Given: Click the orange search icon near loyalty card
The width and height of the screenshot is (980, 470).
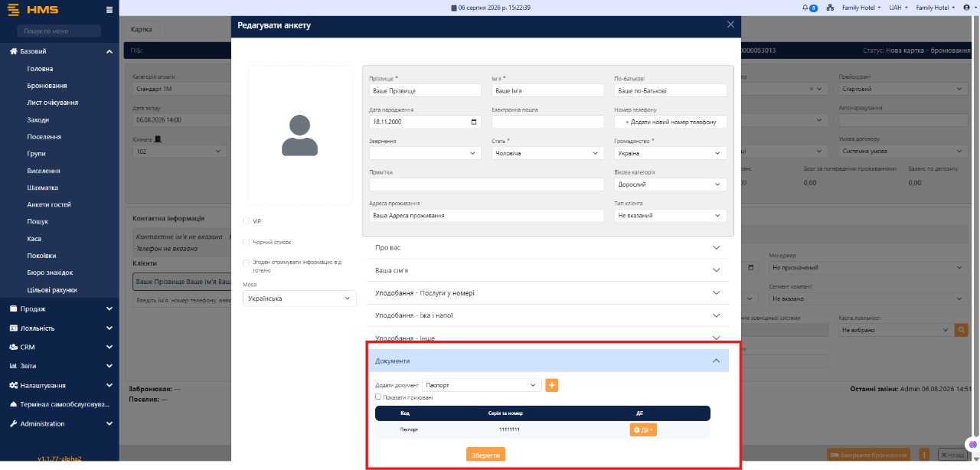Looking at the screenshot, I should point(961,330).
